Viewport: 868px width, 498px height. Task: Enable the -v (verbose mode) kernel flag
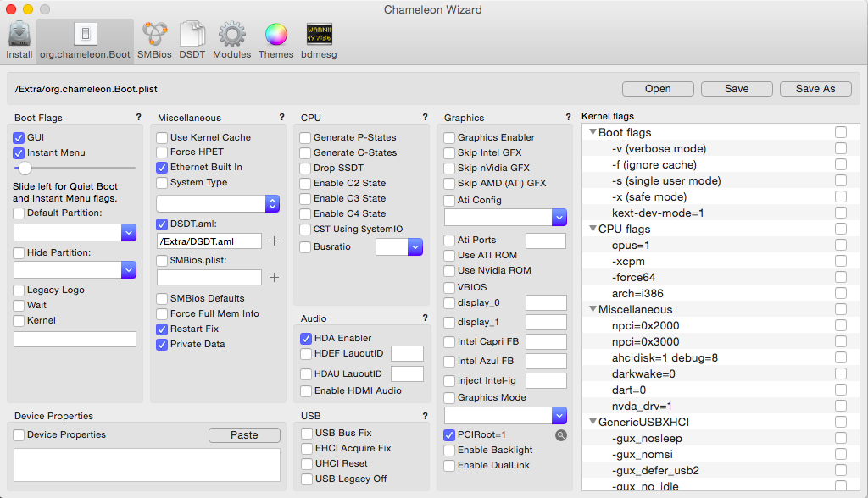pos(840,148)
